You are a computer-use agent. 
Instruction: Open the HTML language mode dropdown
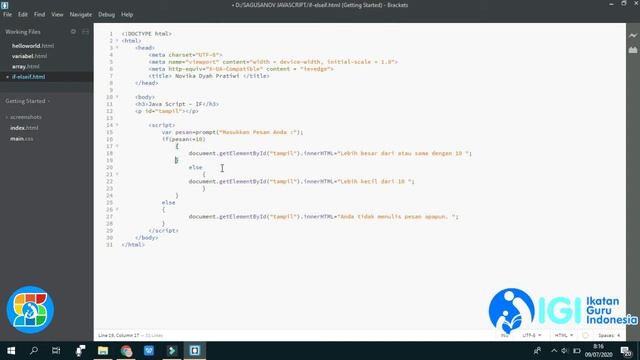564,335
